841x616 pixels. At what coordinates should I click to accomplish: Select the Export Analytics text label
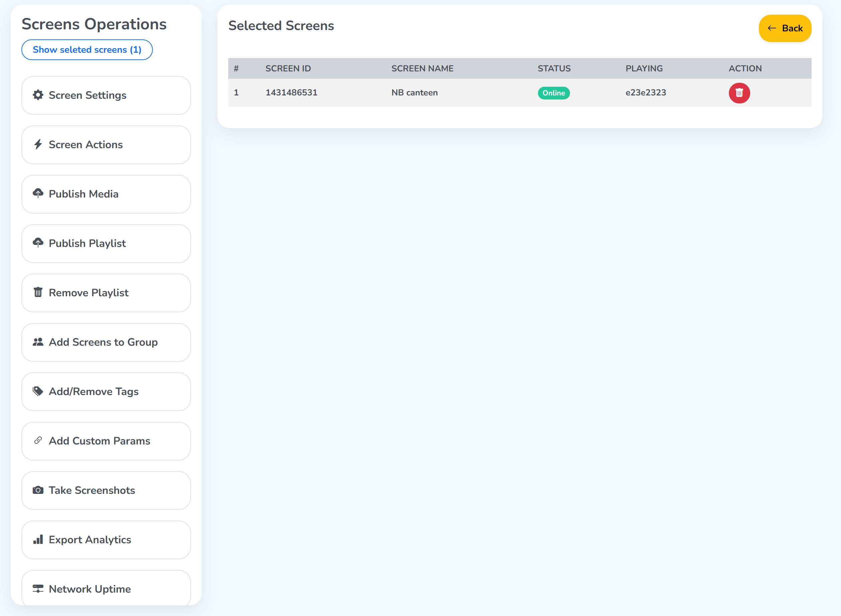point(90,540)
